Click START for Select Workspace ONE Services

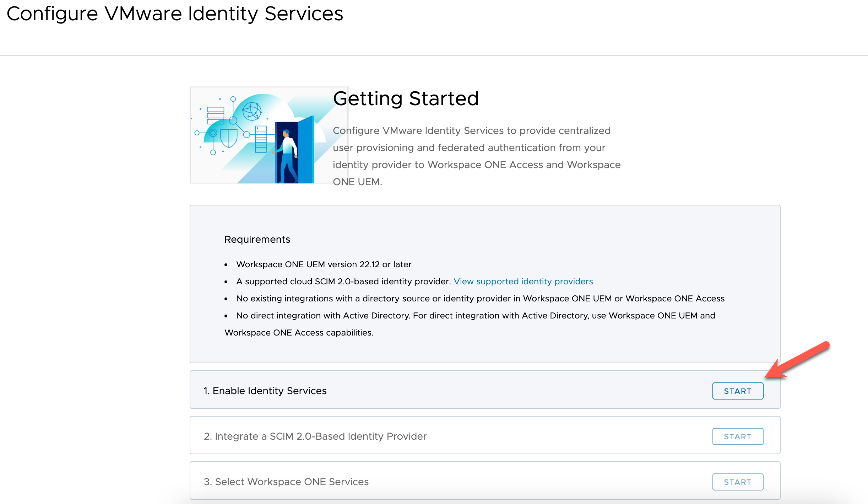click(737, 482)
